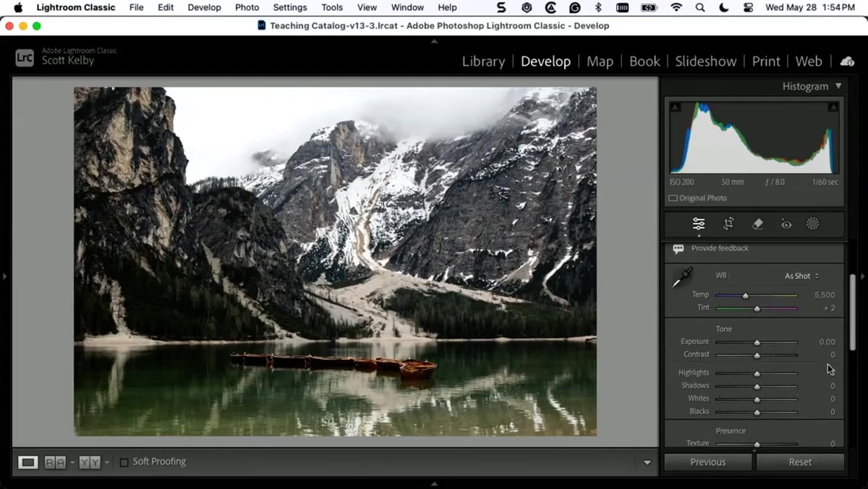Image resolution: width=868 pixels, height=489 pixels.
Task: Hide the top module picker panel arrow
Action: pyautogui.click(x=434, y=41)
